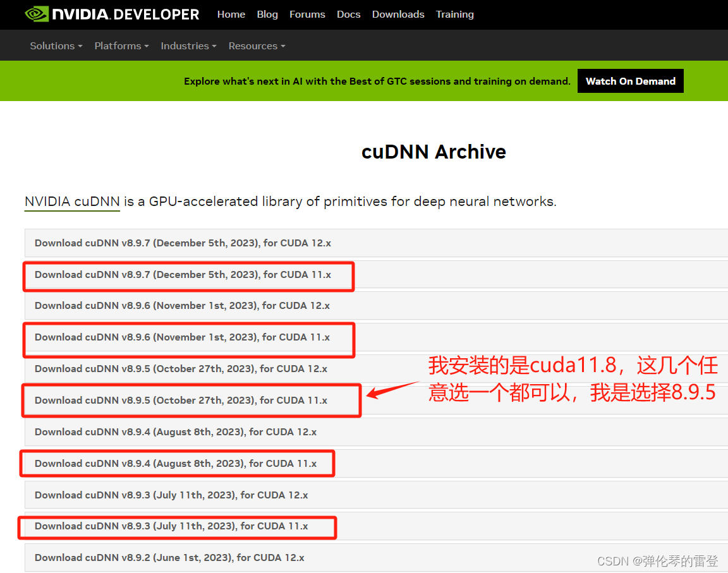Expand cuDNN v8.9.7 for CUDA 11.x
Screen dimensions: 728x573
click(376, 275)
